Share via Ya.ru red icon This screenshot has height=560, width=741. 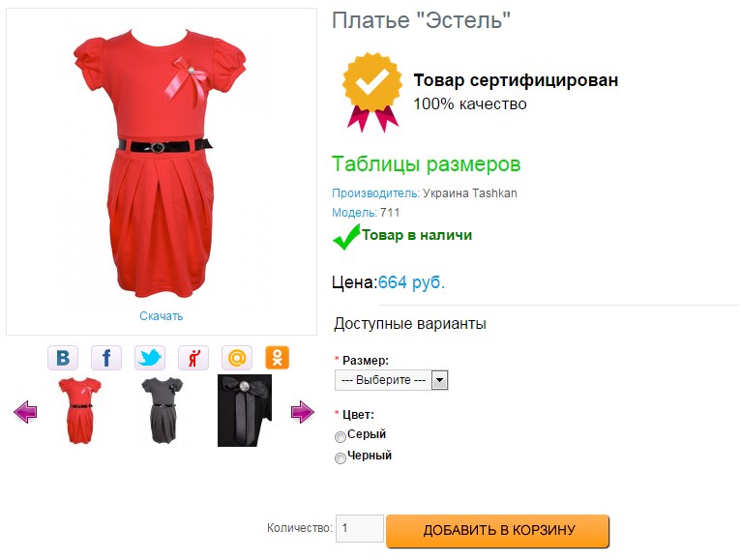tap(193, 358)
